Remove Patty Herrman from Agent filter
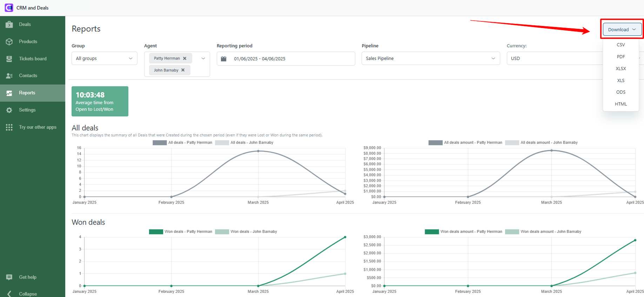Image resolution: width=644 pixels, height=297 pixels. click(185, 59)
